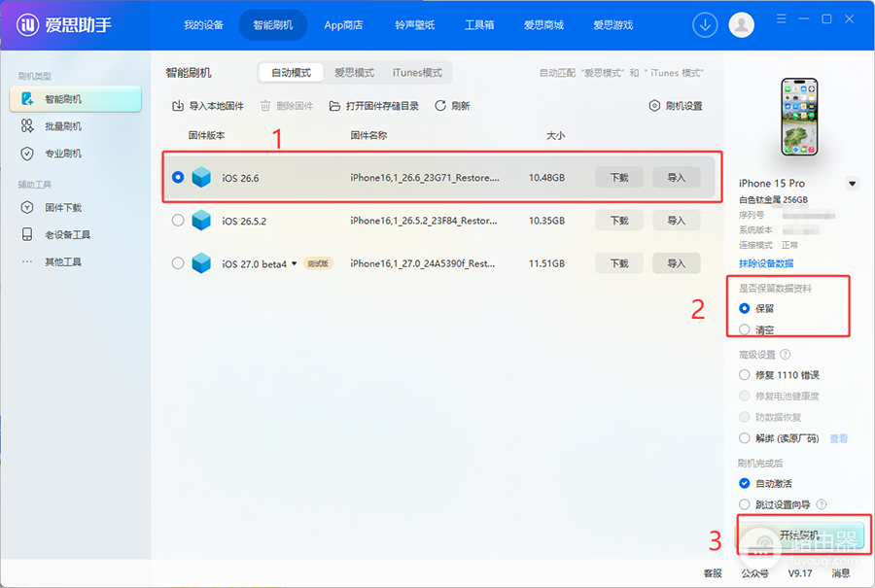Click the 固件版本 column header
The image size is (875, 588).
[x=206, y=135]
